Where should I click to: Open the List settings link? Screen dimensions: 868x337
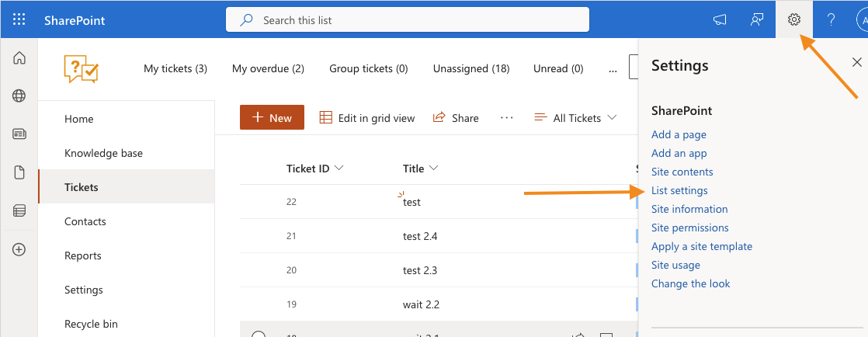click(679, 190)
